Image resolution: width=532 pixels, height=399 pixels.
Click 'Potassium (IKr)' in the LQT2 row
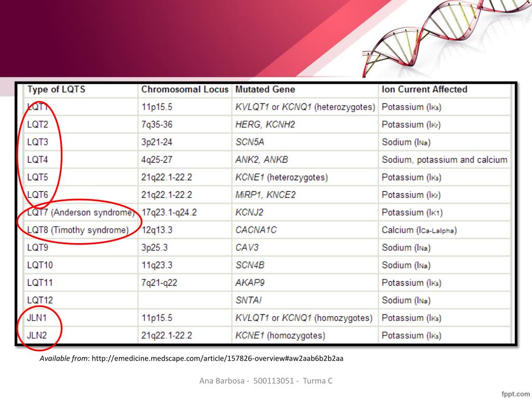(x=411, y=125)
